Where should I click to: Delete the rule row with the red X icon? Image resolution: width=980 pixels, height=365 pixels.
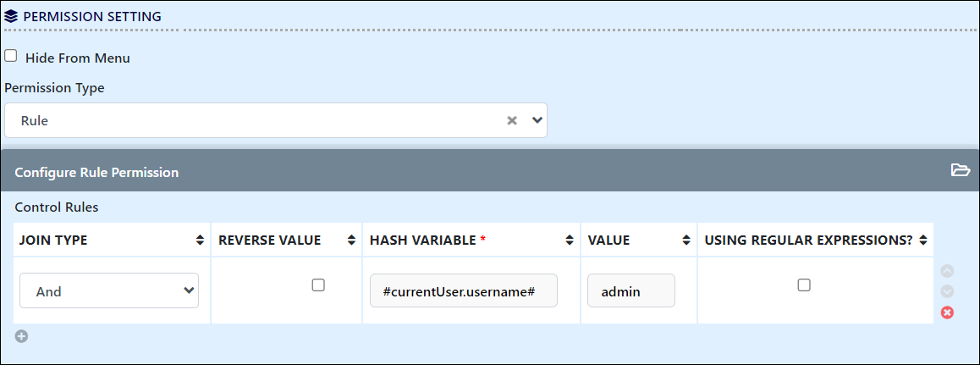pyautogui.click(x=948, y=312)
